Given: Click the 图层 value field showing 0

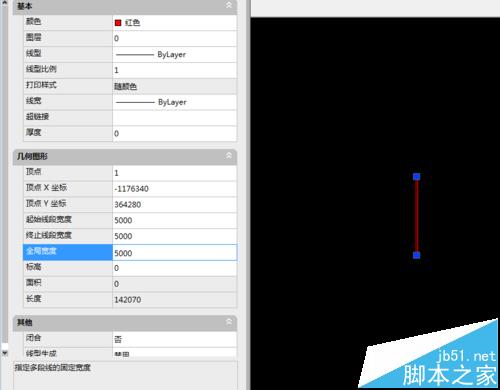Looking at the screenshot, I should point(175,38).
